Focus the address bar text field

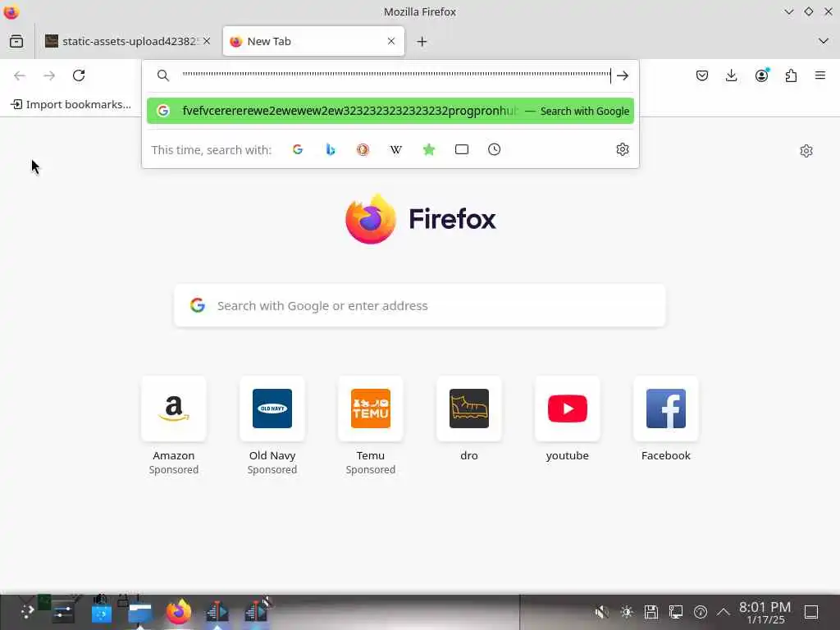396,75
